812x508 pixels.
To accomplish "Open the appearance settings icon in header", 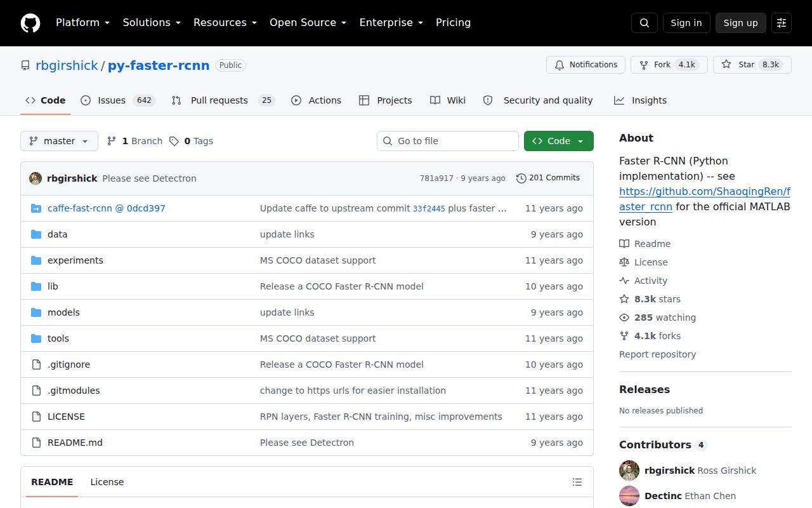I will coord(782,23).
